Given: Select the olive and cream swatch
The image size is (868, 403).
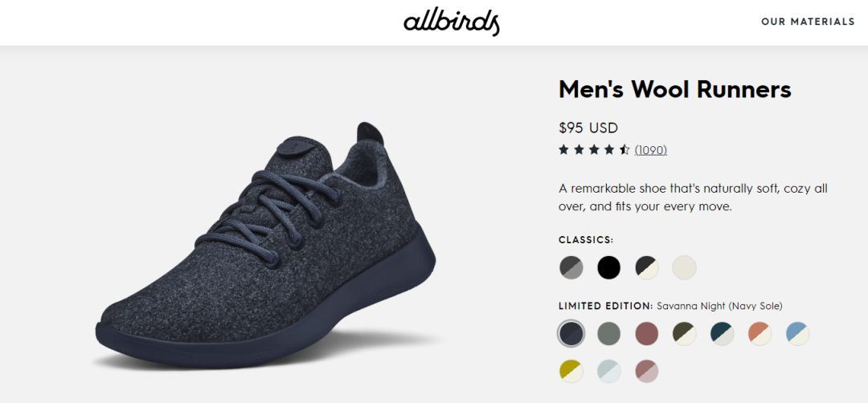Looking at the screenshot, I should [685, 333].
